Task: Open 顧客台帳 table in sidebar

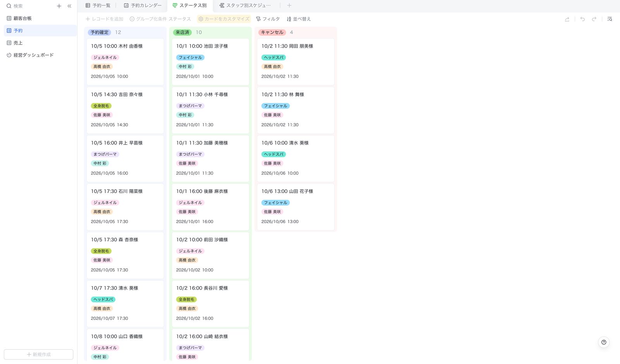Action: point(40,18)
